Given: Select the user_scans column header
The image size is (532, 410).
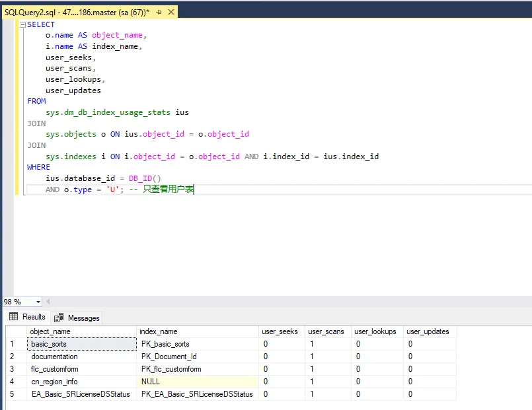Looking at the screenshot, I should tap(326, 331).
